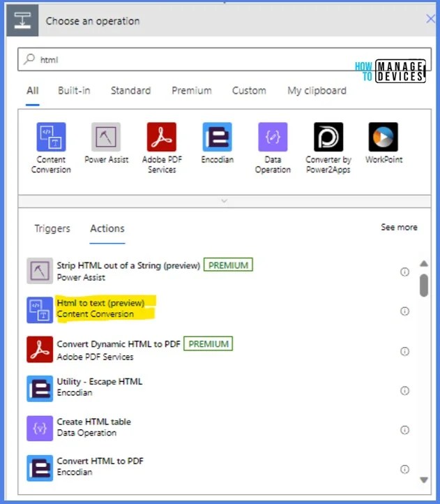Screen dimensions: 440x504
Task: Click the See more link
Action: [399, 228]
